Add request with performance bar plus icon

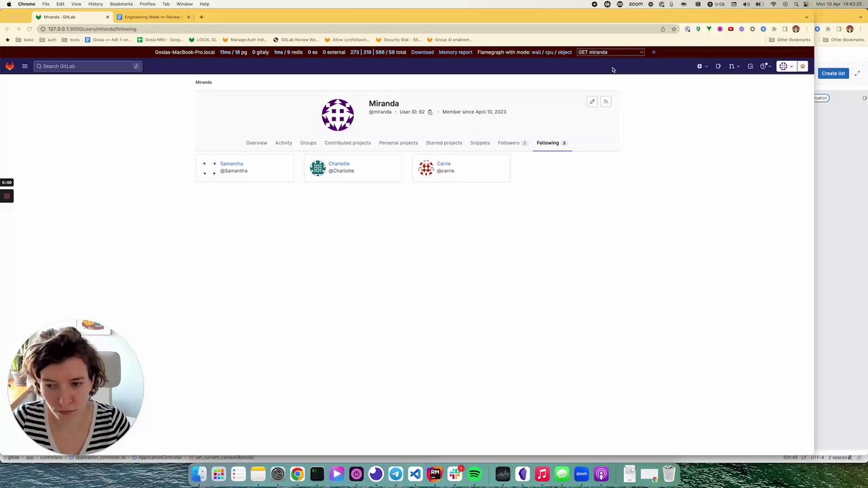654,52
